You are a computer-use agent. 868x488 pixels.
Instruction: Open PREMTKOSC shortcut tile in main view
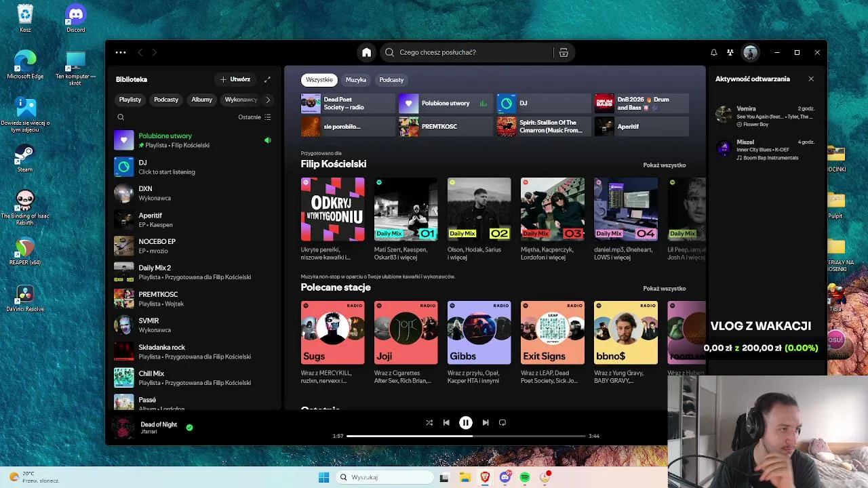446,127
